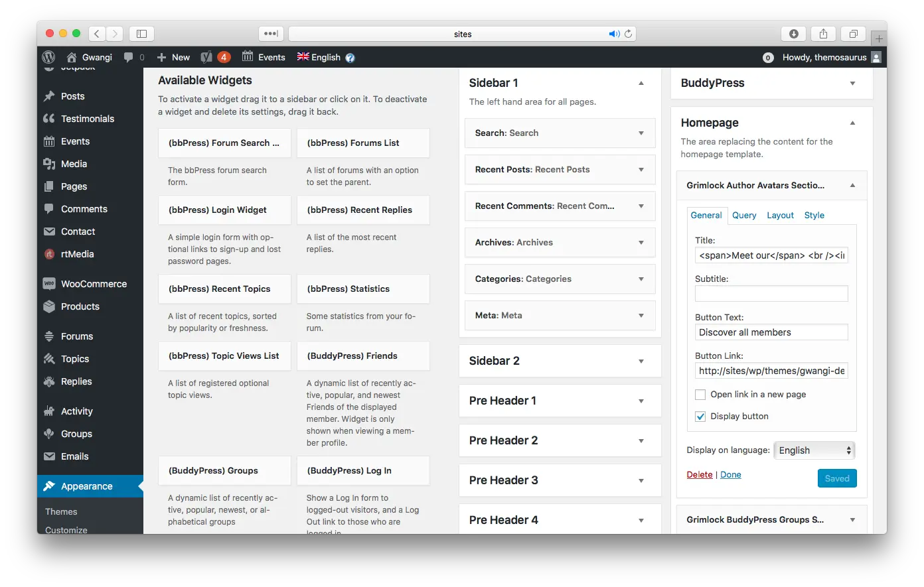The image size is (924, 587).
Task: Open a new Safari tab
Action: point(879,38)
